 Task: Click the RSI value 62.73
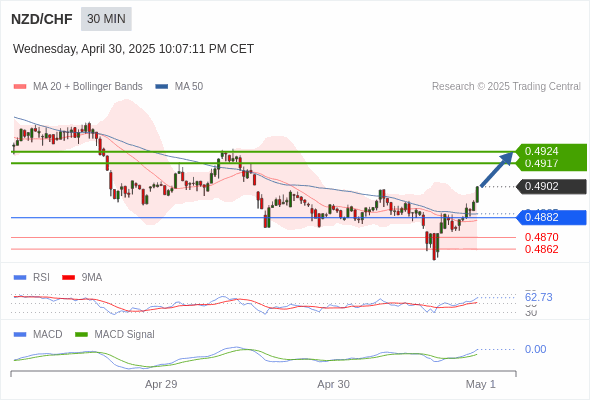[x=538, y=297]
